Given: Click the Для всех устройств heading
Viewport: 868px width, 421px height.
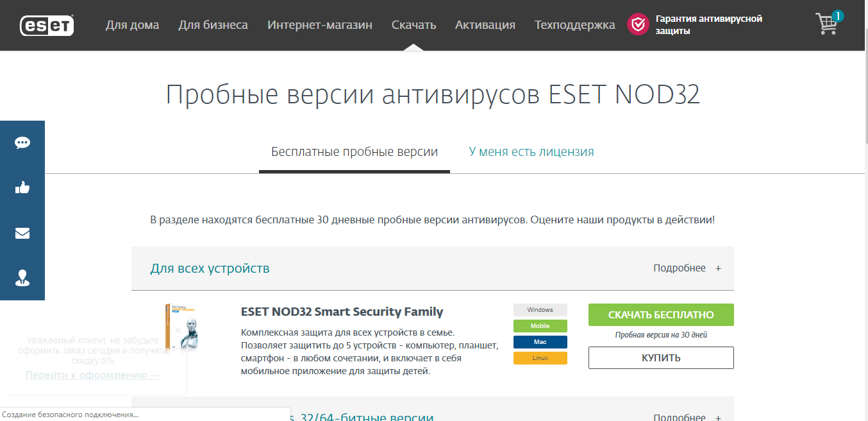Looking at the screenshot, I should pyautogui.click(x=210, y=268).
